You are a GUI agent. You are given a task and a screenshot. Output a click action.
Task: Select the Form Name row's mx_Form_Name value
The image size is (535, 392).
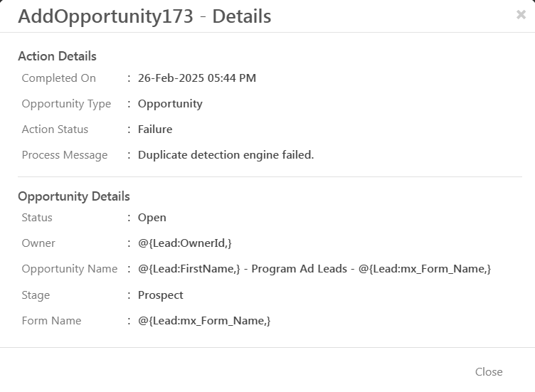pyautogui.click(x=204, y=321)
